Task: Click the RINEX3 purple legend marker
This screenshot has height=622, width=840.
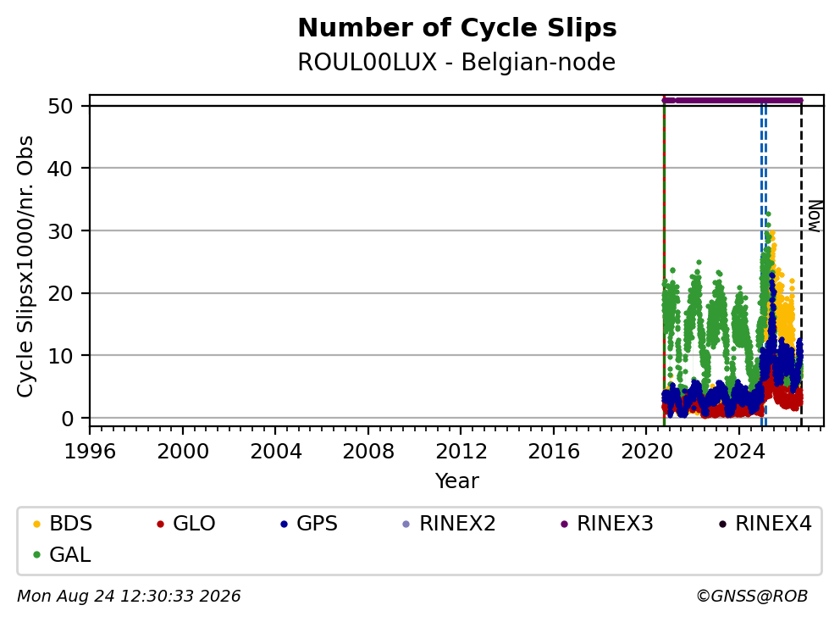Action: (564, 524)
